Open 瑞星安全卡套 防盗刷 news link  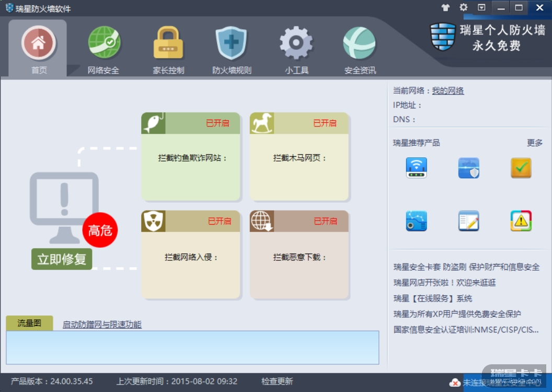tap(466, 267)
